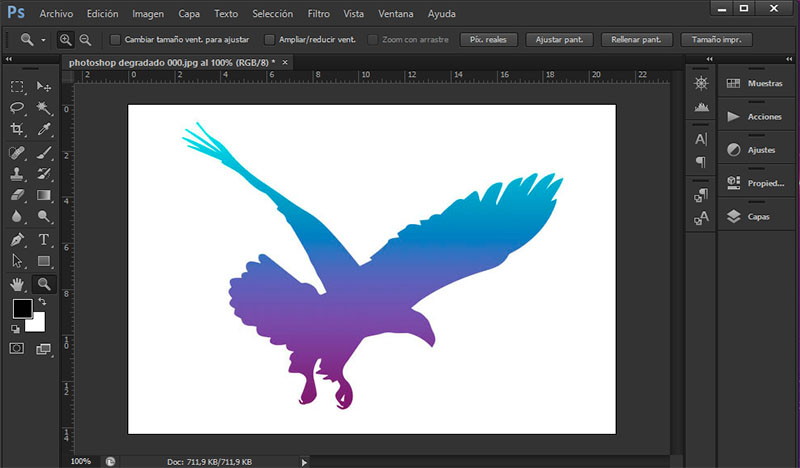Expand the tools panel double-arrow
Image resolution: width=800 pixels, height=468 pixels.
pyautogui.click(x=10, y=60)
